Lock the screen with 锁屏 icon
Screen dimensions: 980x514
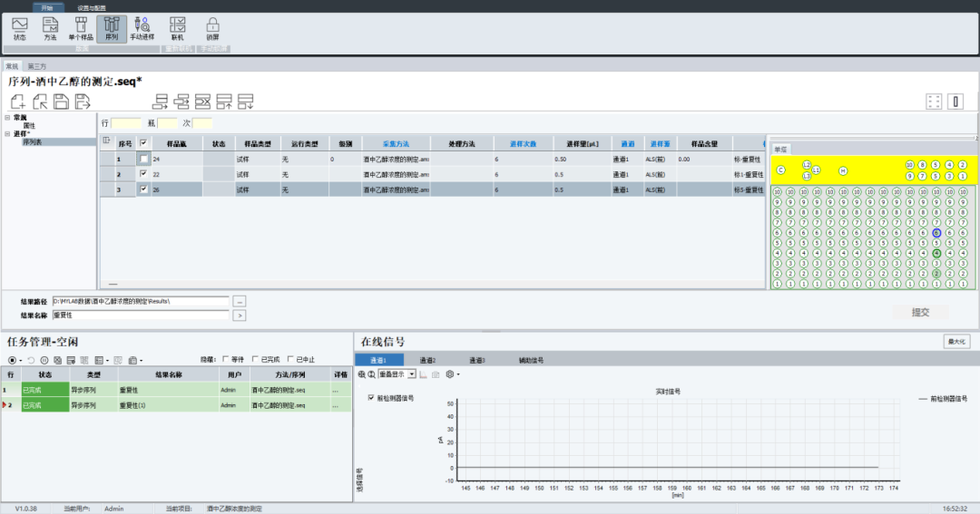coord(212,29)
